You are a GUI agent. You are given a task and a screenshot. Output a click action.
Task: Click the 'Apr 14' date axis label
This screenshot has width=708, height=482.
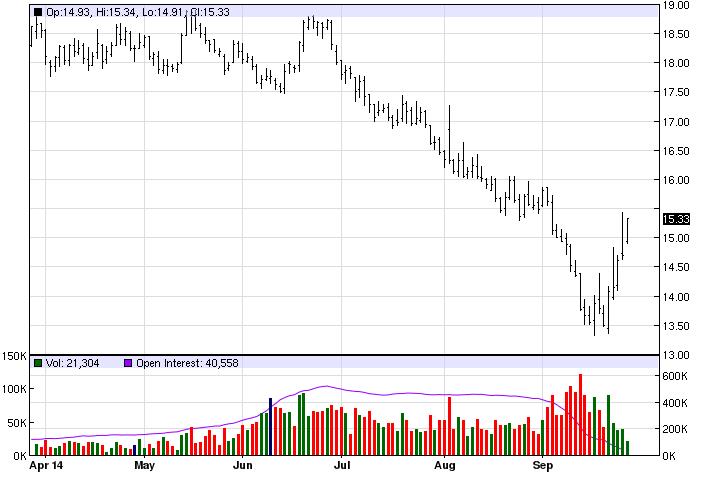(x=46, y=465)
